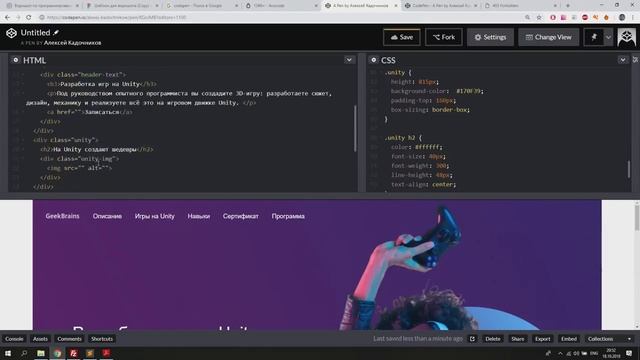Screen dimensions: 640x360
Task: Open dropdown arrow beside pin button
Action: click(608, 37)
